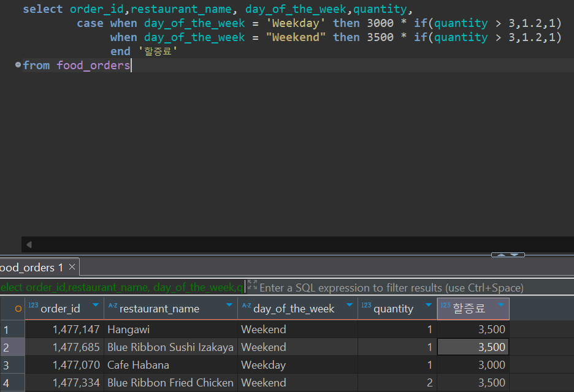The height and width of the screenshot is (392, 574).
Task: Click the Blue Ribbon Sushi Izakaya cell
Action: click(170, 347)
